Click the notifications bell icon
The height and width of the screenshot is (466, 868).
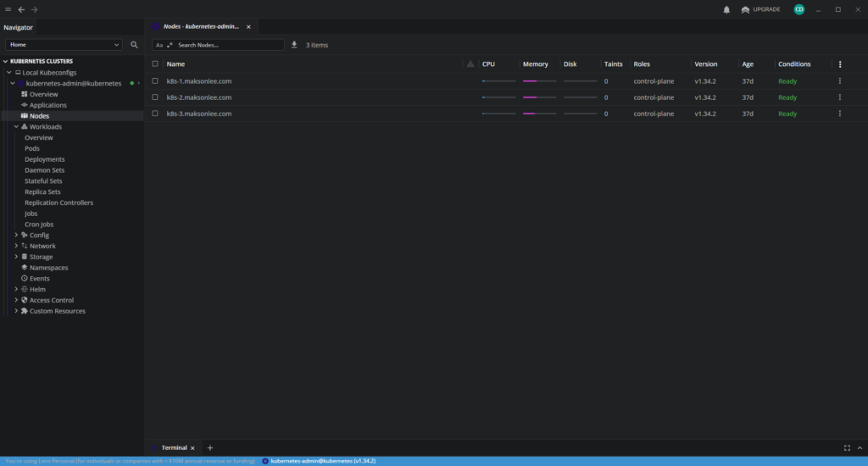pos(726,9)
